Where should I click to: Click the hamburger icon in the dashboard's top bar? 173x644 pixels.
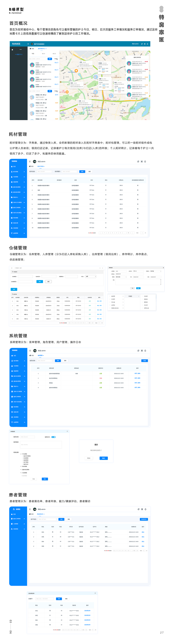tap(28, 44)
